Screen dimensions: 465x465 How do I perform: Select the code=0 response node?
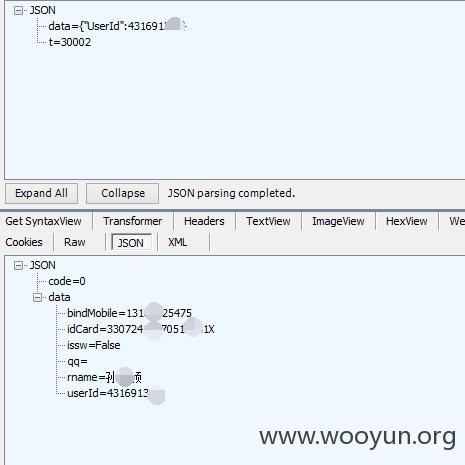[x=67, y=281]
